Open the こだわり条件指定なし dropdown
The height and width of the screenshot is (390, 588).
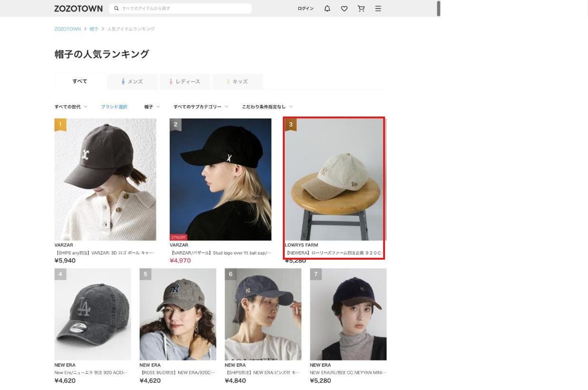[x=267, y=107]
